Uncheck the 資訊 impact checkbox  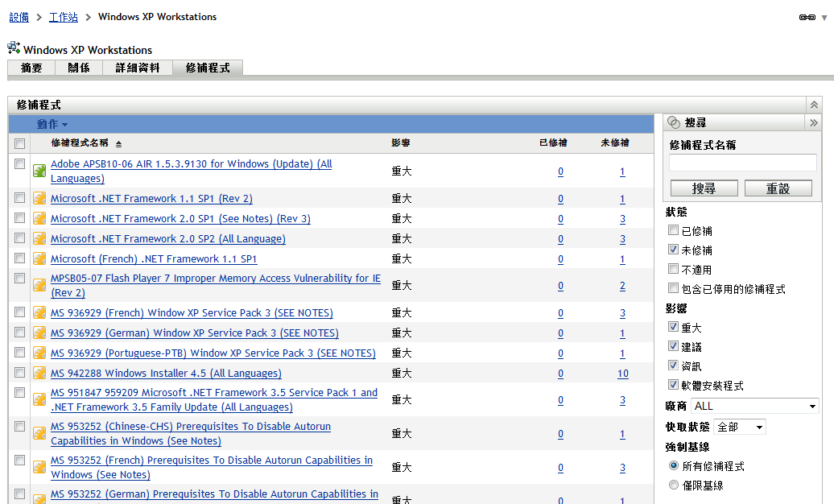tap(673, 366)
